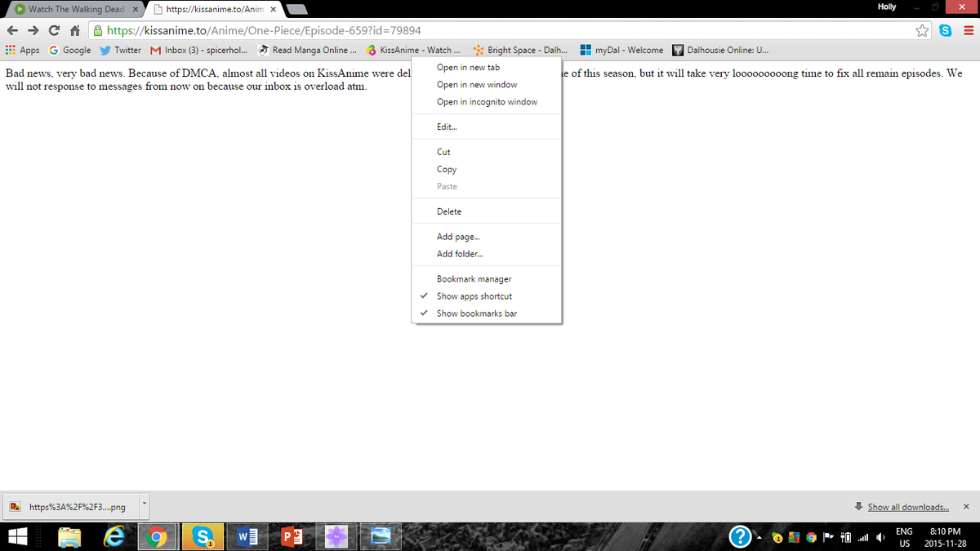Open the myDal - Welcome bookmark
The image size is (980, 551).
point(621,50)
